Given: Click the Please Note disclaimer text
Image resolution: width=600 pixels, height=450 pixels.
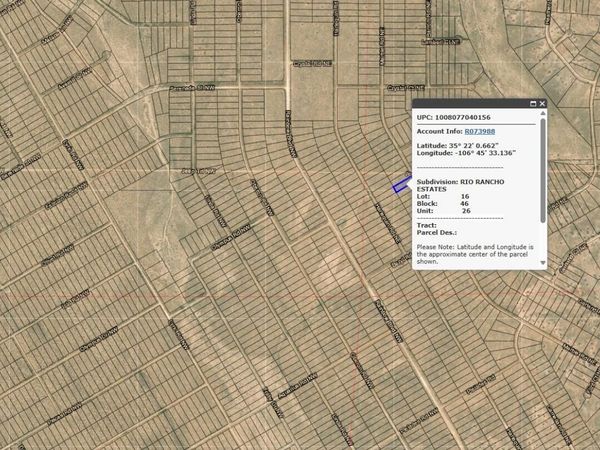Looking at the screenshot, I should pos(475,254).
